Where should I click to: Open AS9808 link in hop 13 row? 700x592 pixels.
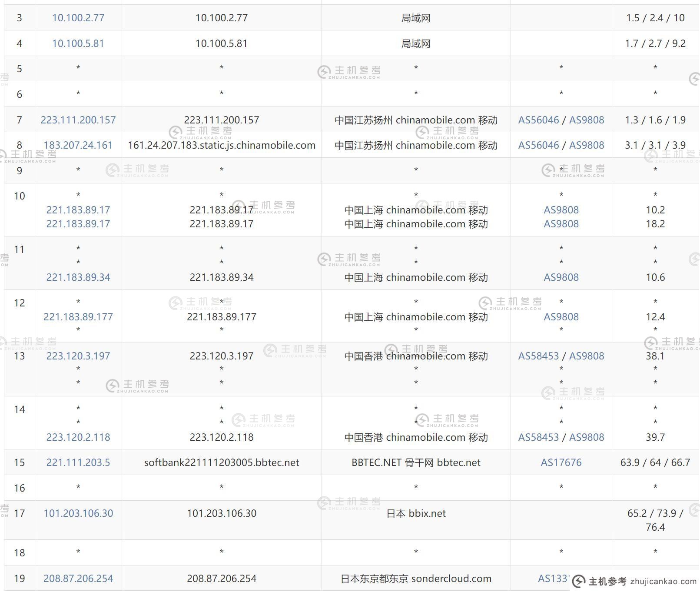(587, 356)
